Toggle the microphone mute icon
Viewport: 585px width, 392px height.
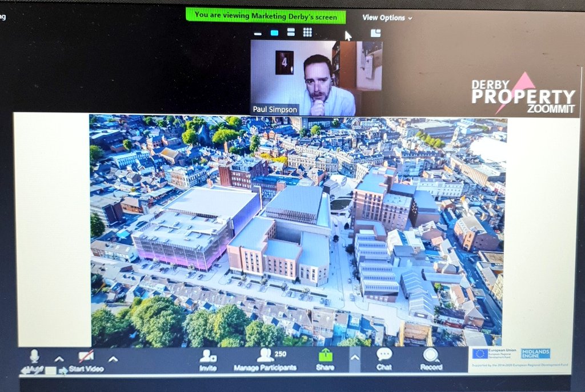point(34,357)
